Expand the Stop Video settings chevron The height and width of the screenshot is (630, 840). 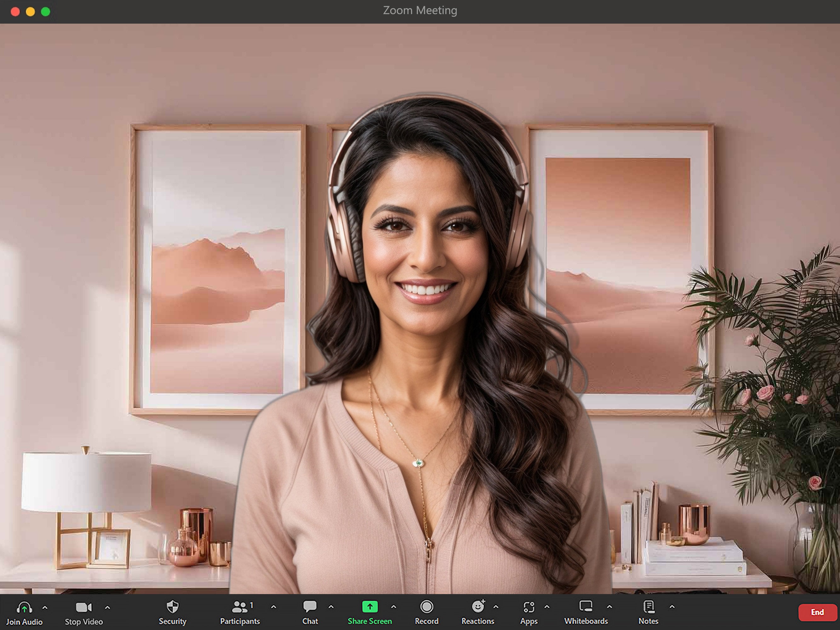pos(107,608)
